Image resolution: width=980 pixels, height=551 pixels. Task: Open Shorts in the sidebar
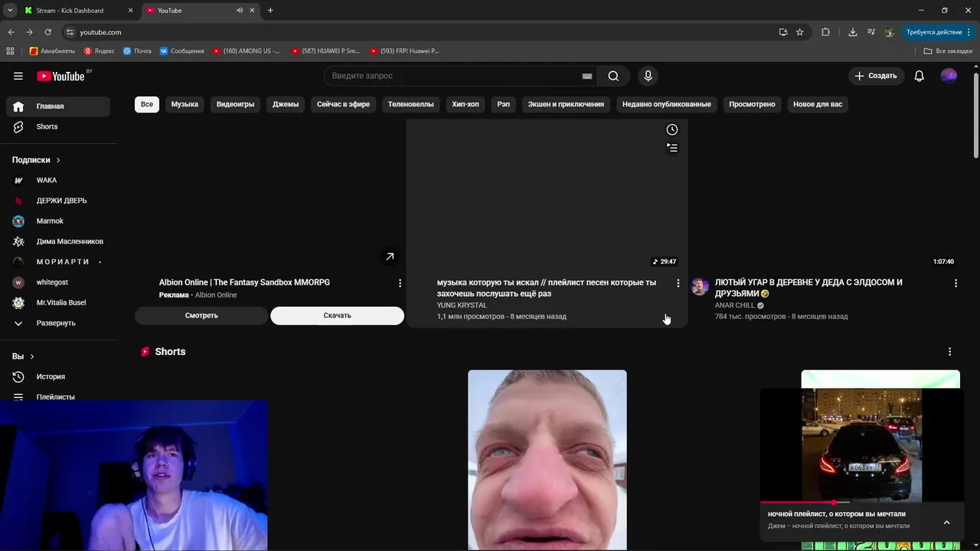coord(58,126)
